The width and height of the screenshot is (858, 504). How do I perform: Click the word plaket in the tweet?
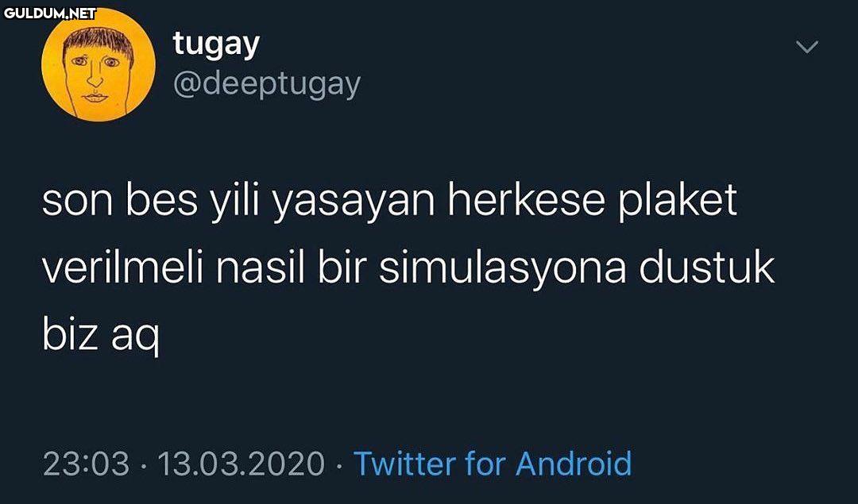click(x=678, y=201)
